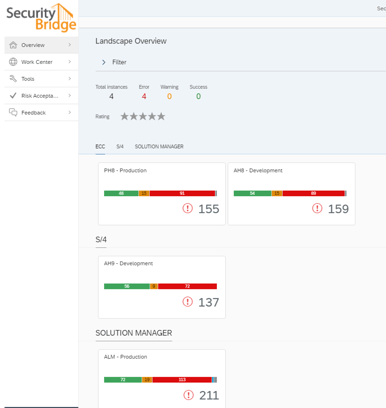Screen dimensions: 386x408
Task: Click green segment of PH8 status bar
Action: pyautogui.click(x=121, y=193)
